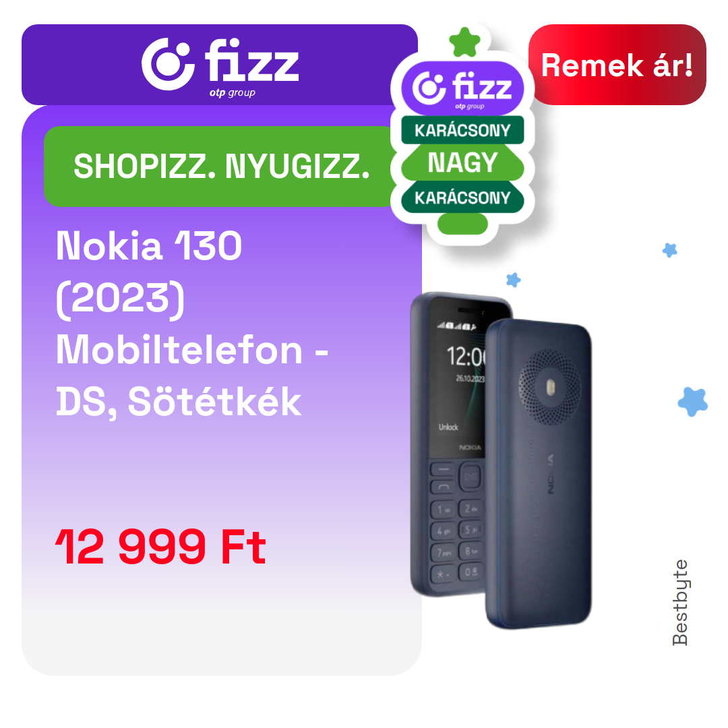The image size is (728, 728).
Task: Click the large blue star decoration
Action: pos(693,401)
